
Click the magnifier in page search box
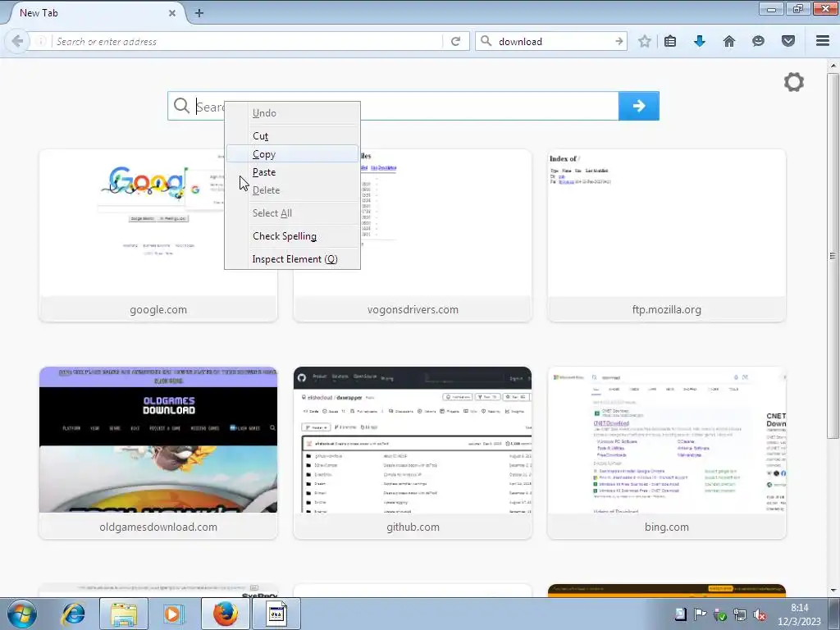pyautogui.click(x=181, y=106)
